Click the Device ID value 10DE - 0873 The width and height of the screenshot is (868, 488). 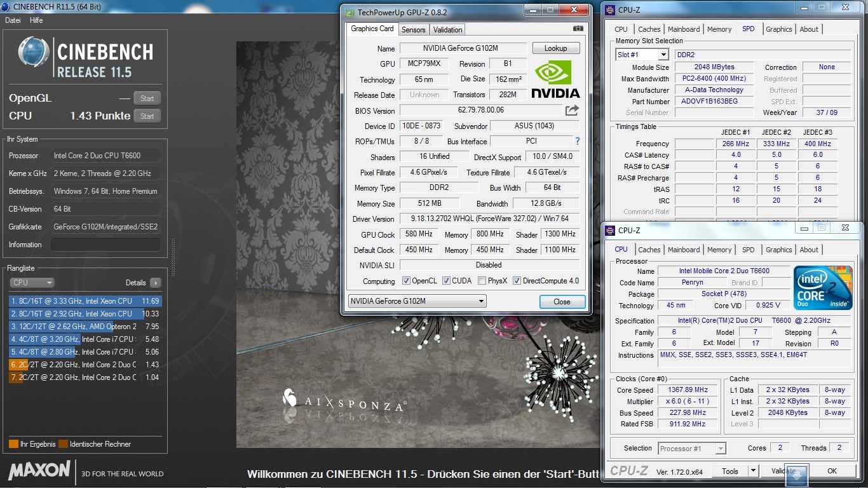coord(420,126)
